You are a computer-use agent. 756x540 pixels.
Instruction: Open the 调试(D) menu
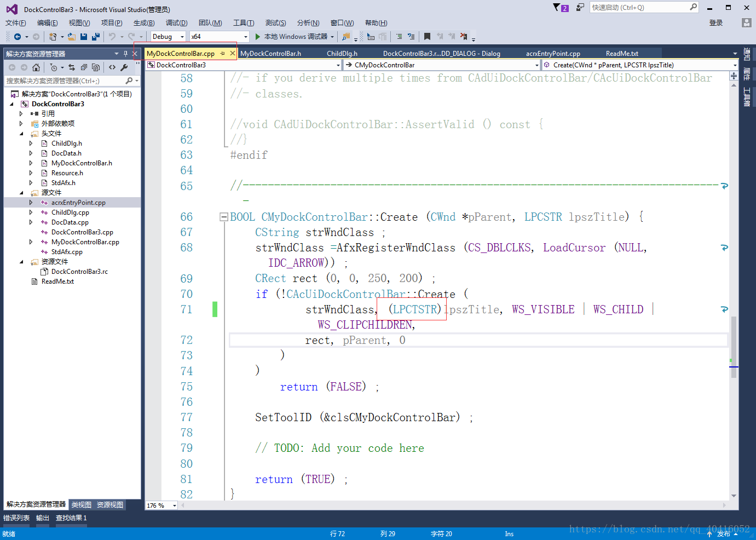tap(176, 22)
